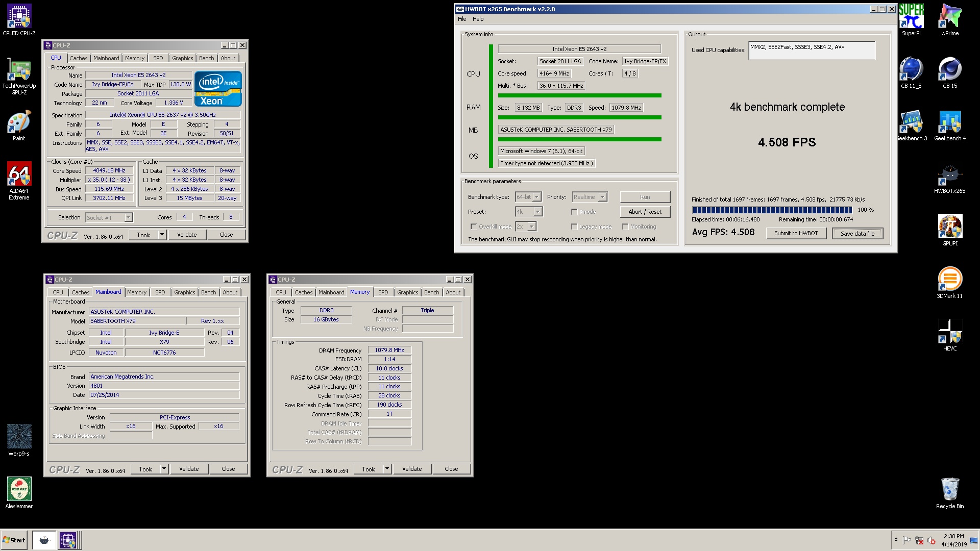This screenshot has height=551, width=980.
Task: Click the Used CPU capabilities text box
Action: (812, 51)
